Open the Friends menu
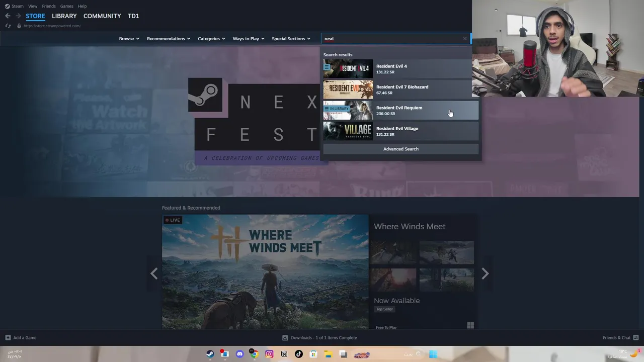This screenshot has height=362, width=644. pyautogui.click(x=49, y=6)
